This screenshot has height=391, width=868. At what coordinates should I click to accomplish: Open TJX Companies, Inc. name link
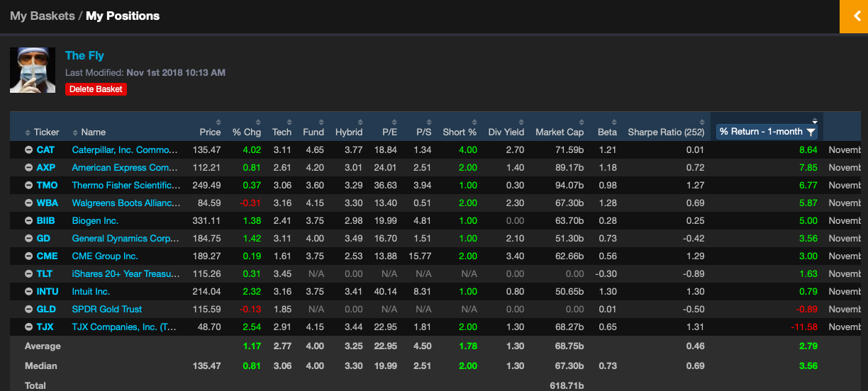point(123,327)
